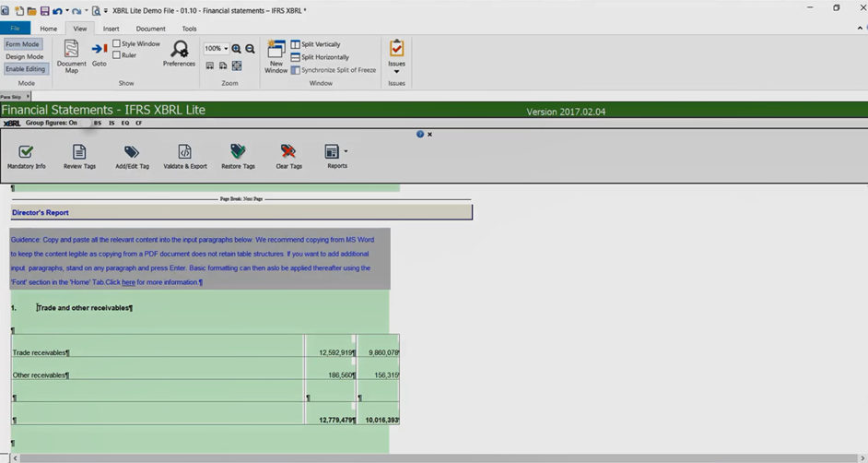Screen dimensions: 868x463
Task: Click the 'here' link in guidance text
Action: pos(128,282)
